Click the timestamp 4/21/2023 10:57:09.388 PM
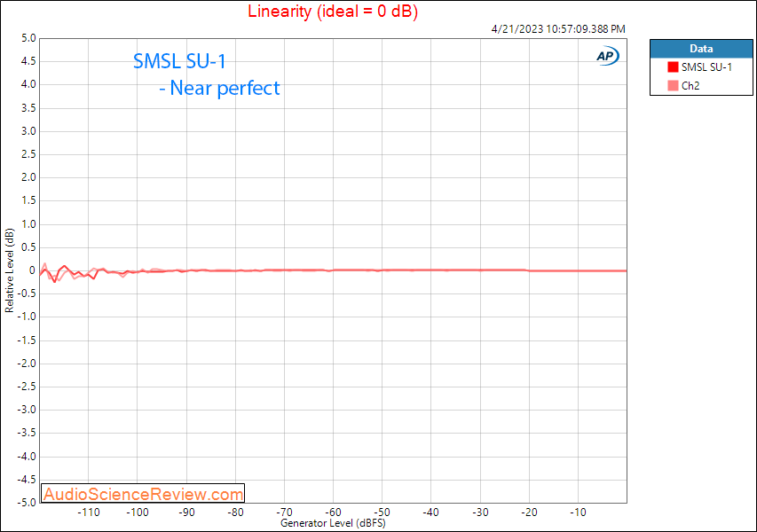This screenshot has height=532, width=757. point(558,29)
